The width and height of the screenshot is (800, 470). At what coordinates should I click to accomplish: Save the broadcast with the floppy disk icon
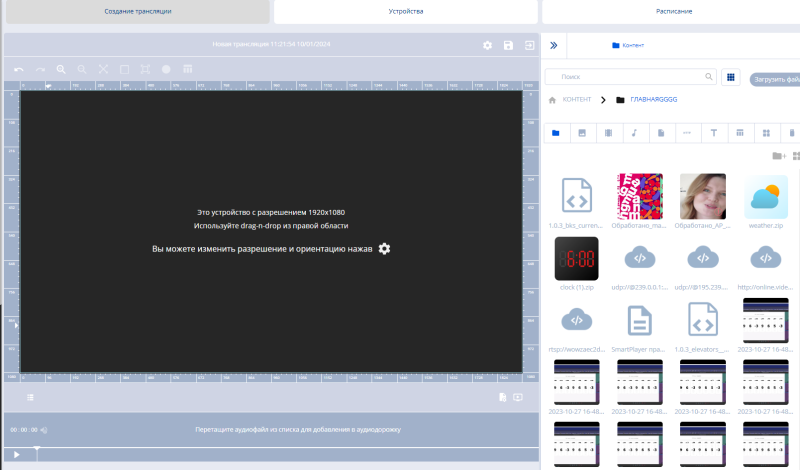click(x=508, y=45)
